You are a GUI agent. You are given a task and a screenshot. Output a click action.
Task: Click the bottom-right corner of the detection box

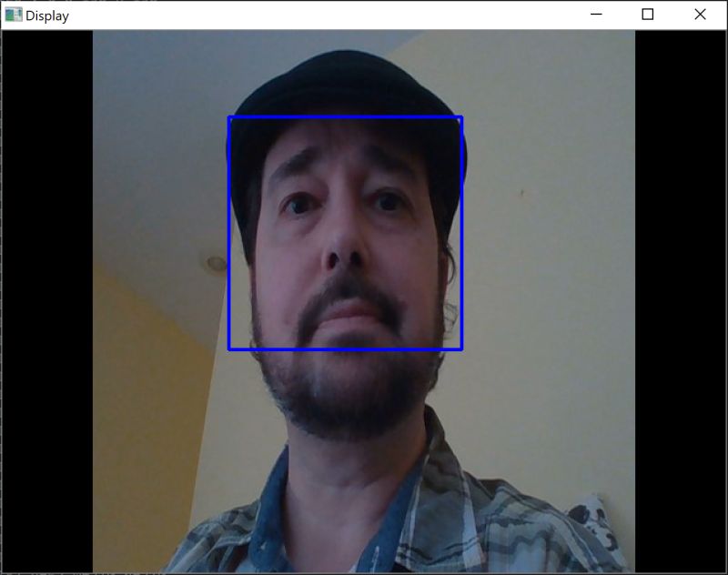point(462,348)
